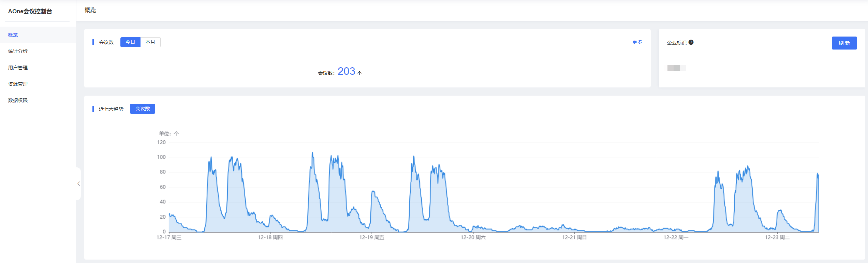Open the 更多 link for meetings
The image size is (868, 263).
tap(637, 42)
